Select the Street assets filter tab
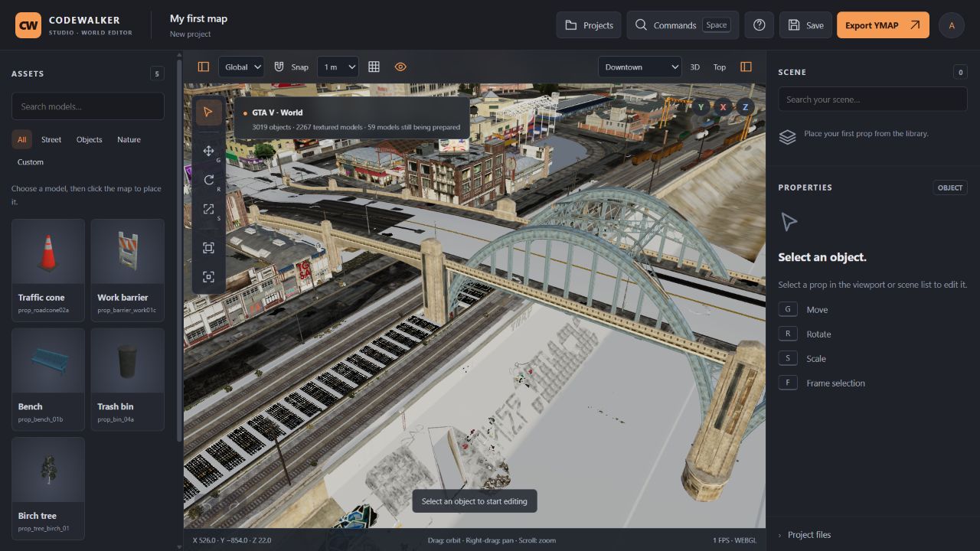 pyautogui.click(x=51, y=139)
